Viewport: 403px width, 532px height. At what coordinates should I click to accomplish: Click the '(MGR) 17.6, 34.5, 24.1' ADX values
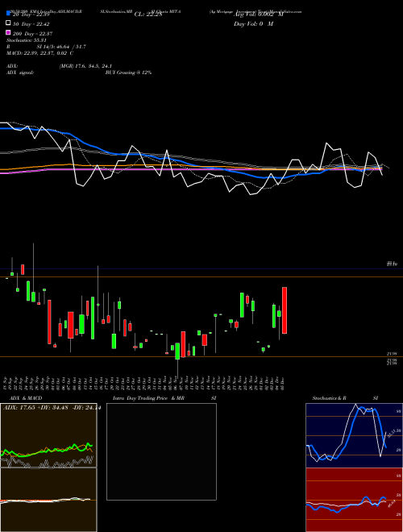point(85,66)
